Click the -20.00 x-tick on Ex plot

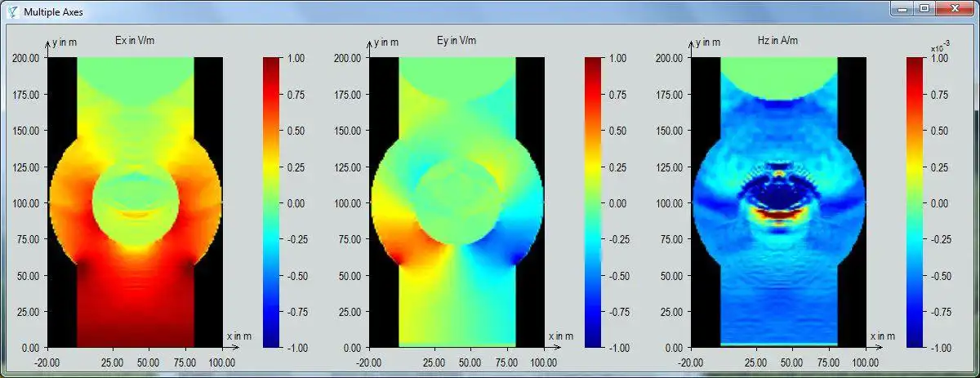coord(48,362)
